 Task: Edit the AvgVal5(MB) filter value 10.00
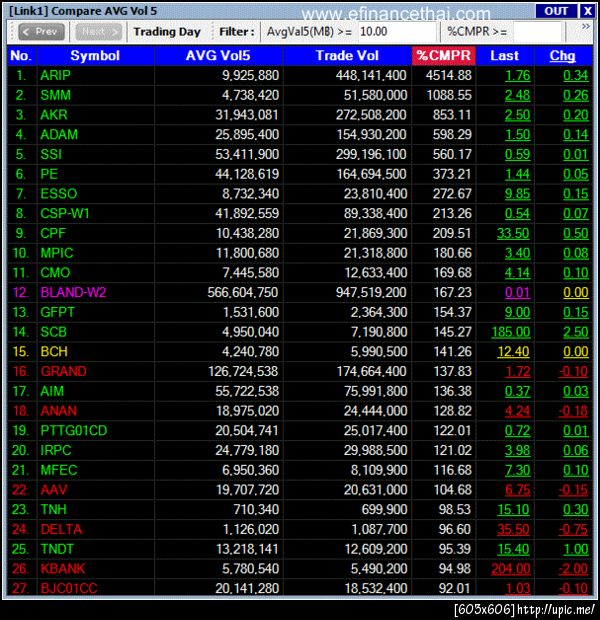click(397, 32)
